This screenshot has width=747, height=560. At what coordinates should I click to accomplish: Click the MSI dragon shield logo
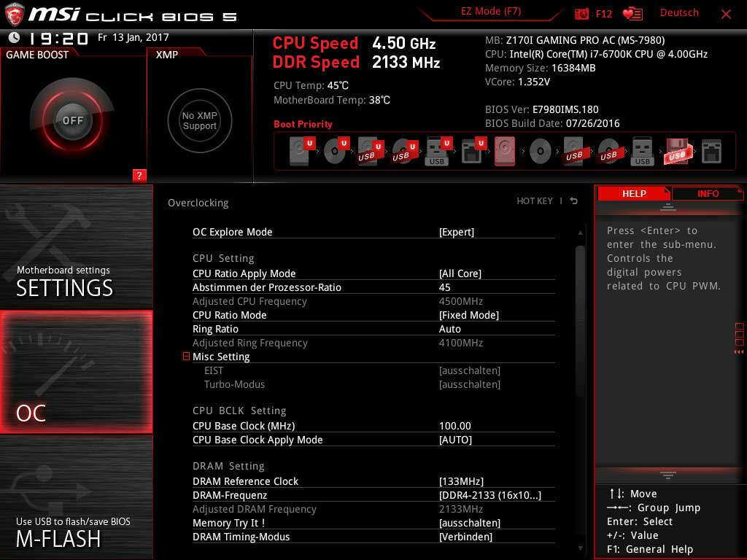click(15, 14)
